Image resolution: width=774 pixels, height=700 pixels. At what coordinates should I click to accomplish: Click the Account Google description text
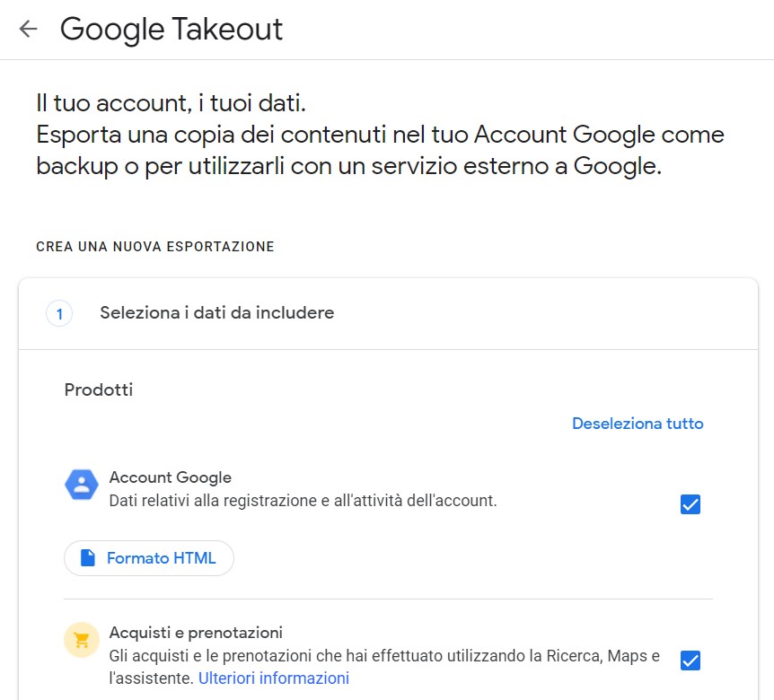(x=303, y=501)
